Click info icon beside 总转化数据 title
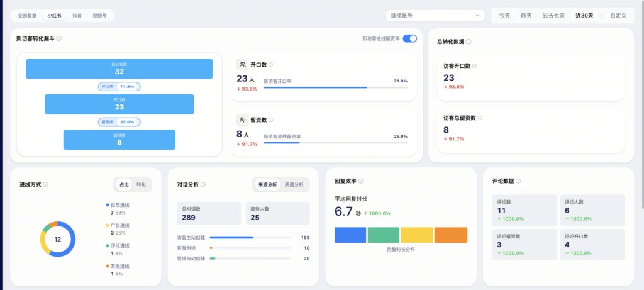This screenshot has width=644, height=290. pos(469,42)
